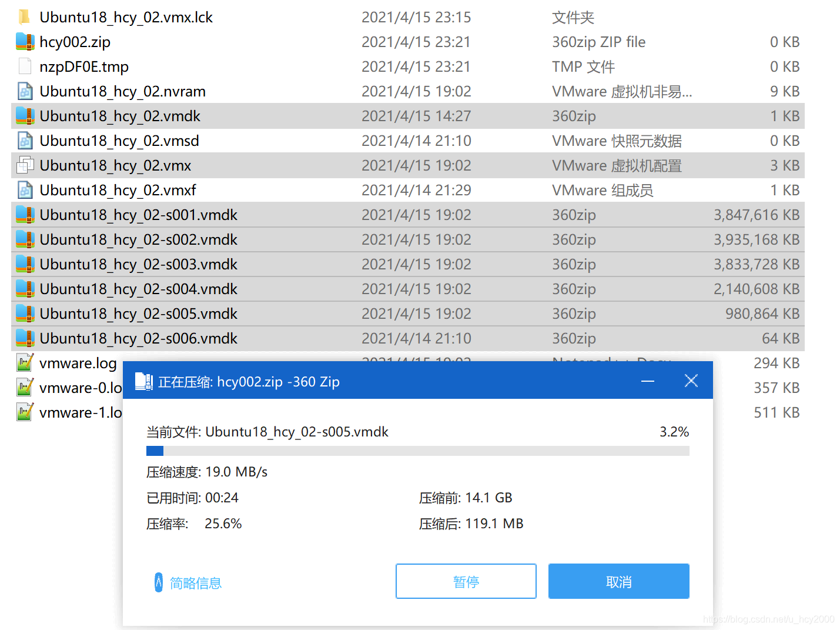Select file name Ubuntu18_hcy_02.vmx.lck

(x=126, y=18)
